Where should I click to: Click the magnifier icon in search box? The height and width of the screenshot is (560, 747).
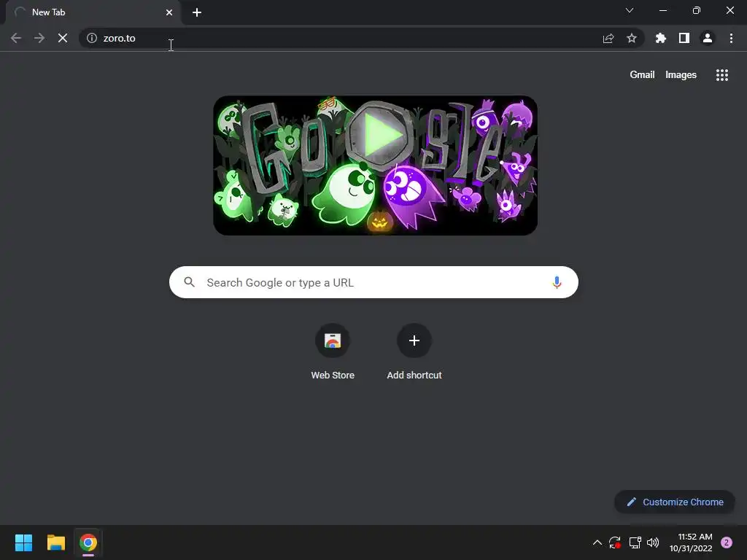(x=189, y=282)
